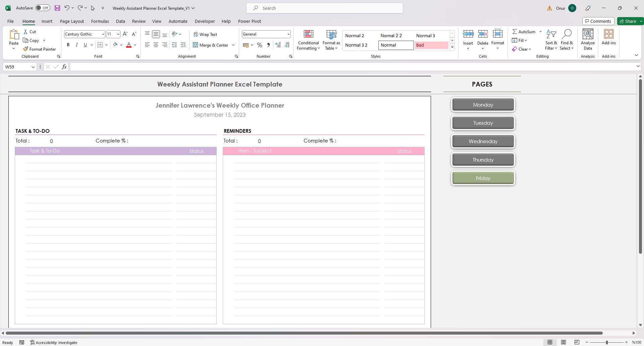Toggle underline on selection
Image resolution: width=644 pixels, height=346 pixels.
pyautogui.click(x=85, y=45)
